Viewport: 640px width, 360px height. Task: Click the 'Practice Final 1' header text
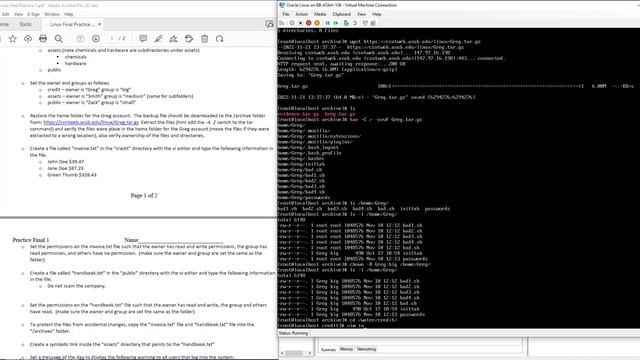tap(31, 240)
